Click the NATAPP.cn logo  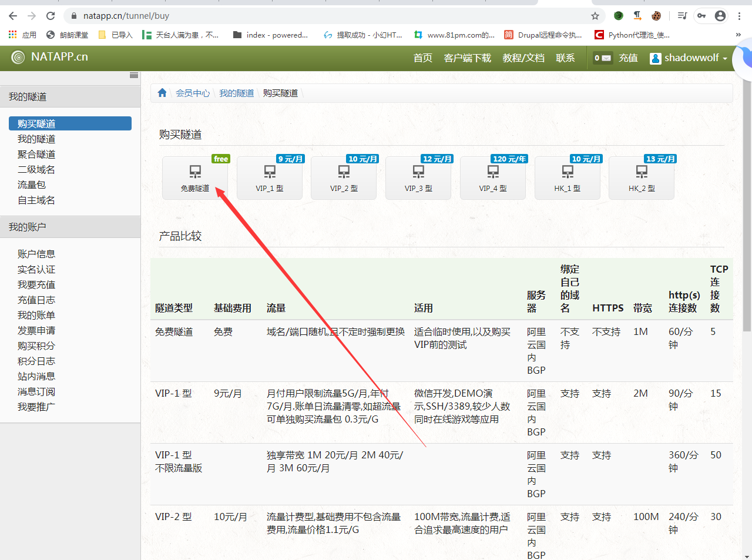tap(50, 57)
